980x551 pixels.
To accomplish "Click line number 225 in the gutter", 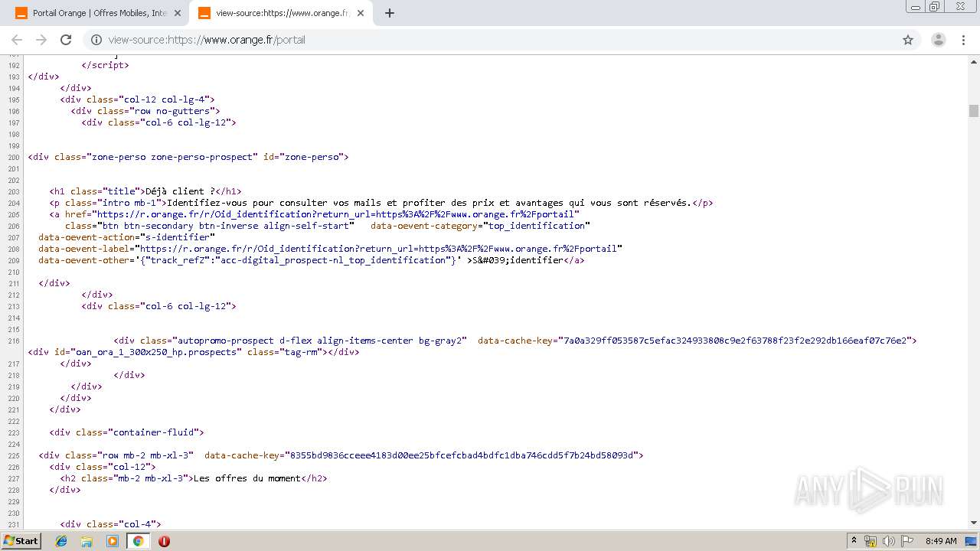I will coord(14,455).
